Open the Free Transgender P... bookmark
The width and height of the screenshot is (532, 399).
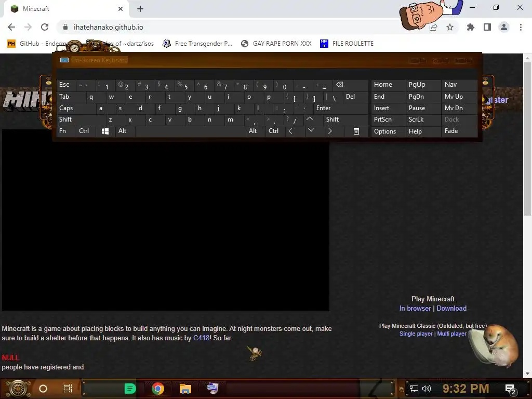[x=197, y=44]
